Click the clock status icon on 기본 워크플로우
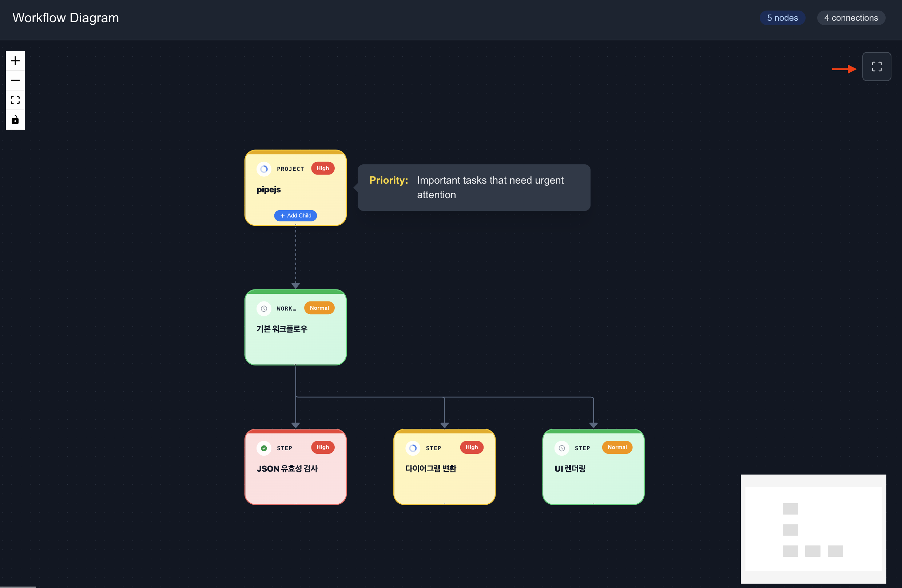Viewport: 902px width, 588px height. click(264, 308)
